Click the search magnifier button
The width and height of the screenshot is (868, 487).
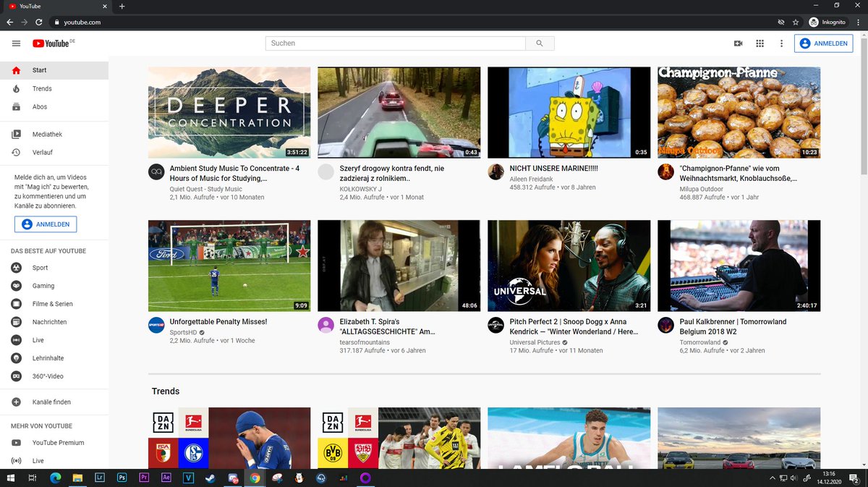[x=540, y=43]
